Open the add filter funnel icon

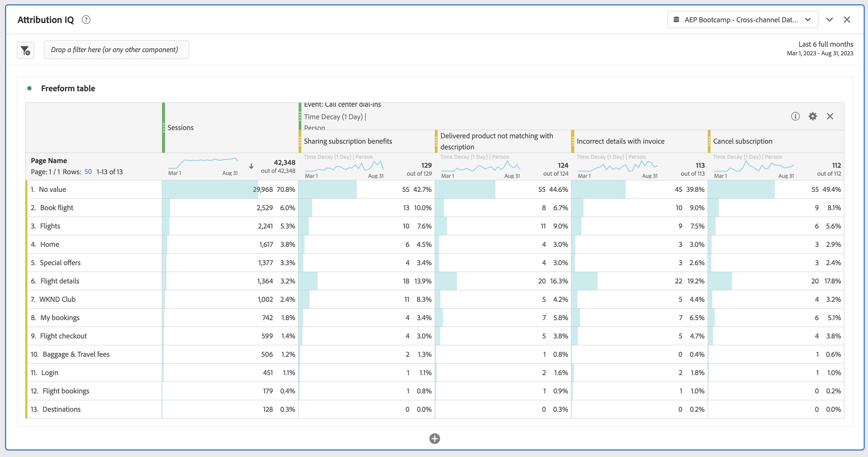26,50
